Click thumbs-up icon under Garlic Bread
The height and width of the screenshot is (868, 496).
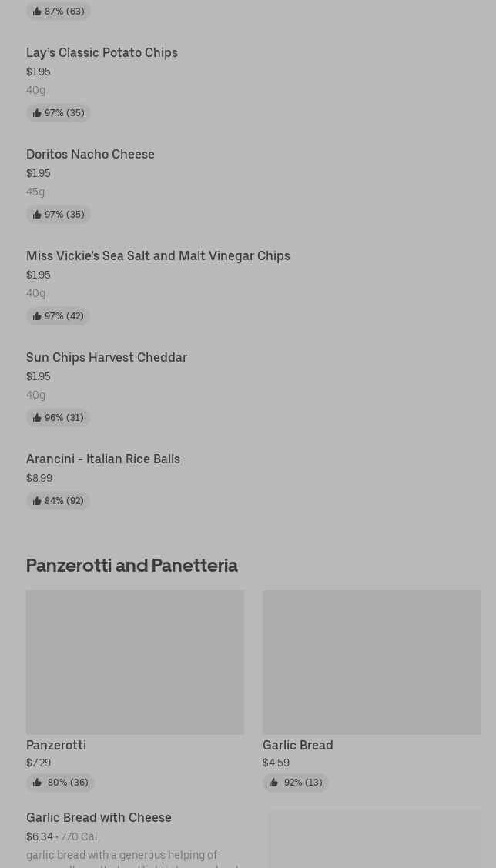(x=273, y=783)
